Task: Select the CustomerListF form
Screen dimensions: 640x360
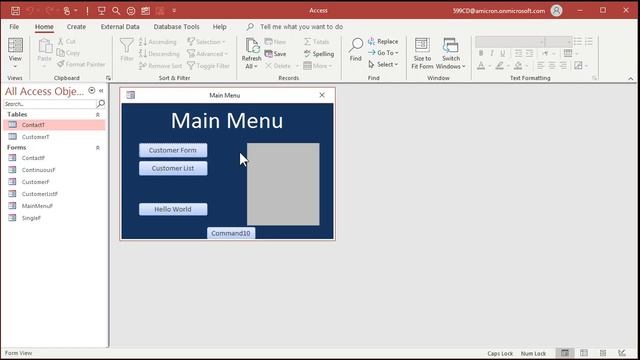Action: (x=54, y=194)
